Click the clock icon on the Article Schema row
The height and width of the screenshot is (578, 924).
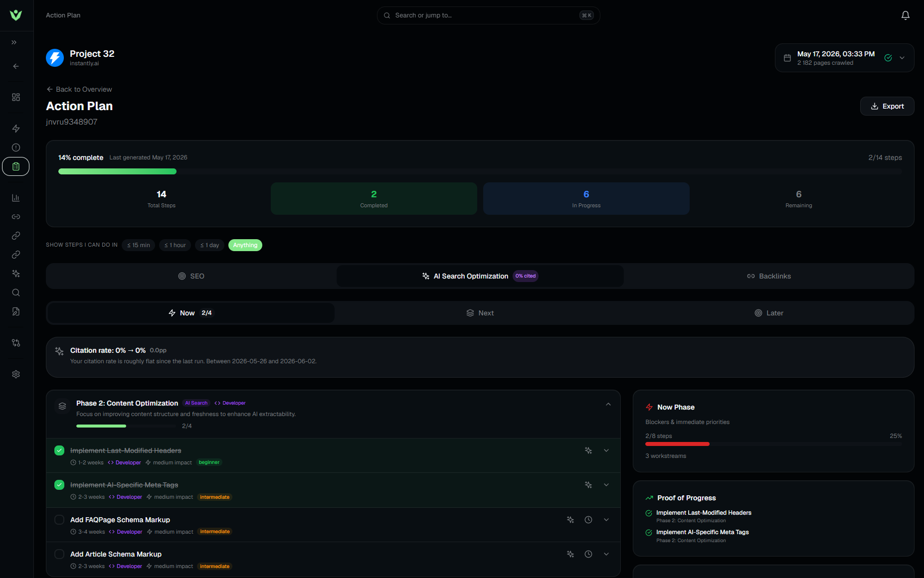588,554
